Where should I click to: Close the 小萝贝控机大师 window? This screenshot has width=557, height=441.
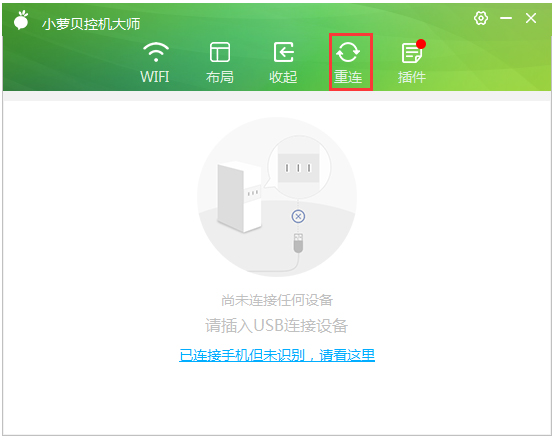531,18
